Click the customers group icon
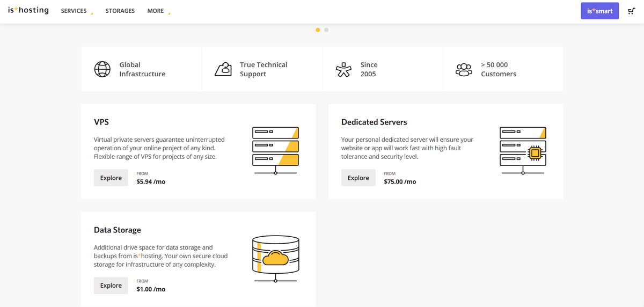The image size is (644, 307). [x=464, y=69]
